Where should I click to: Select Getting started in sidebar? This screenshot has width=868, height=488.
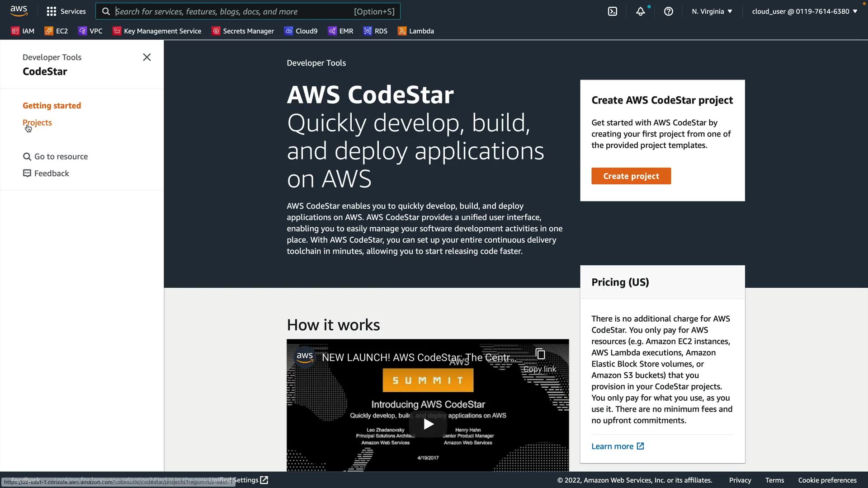52,105
